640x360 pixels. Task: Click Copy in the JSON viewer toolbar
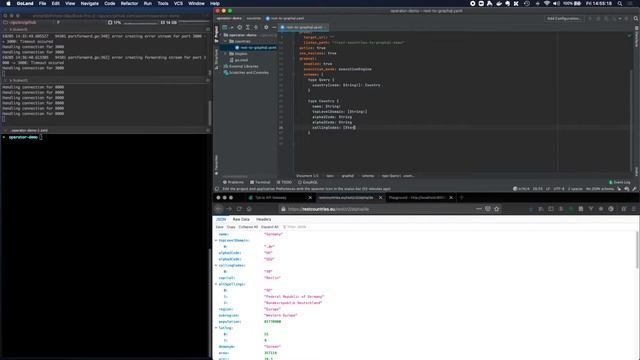[231, 227]
